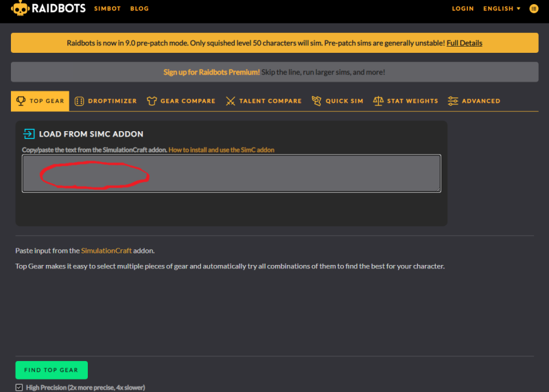Switch to the Droptimizer tab

[106, 101]
